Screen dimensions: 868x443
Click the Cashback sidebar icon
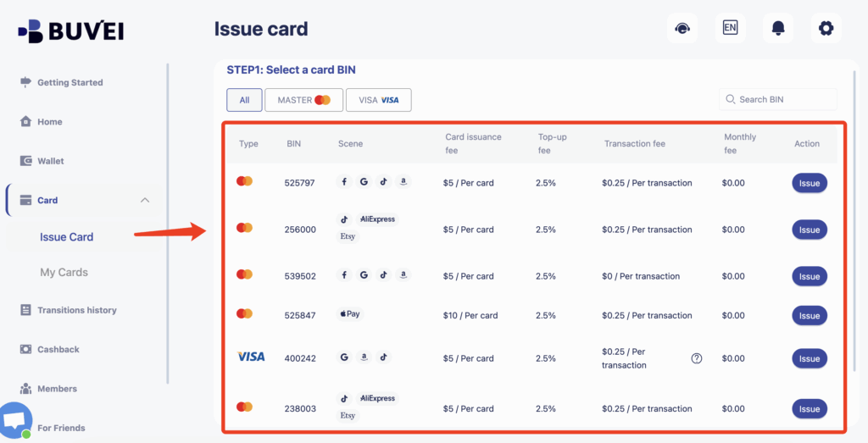pyautogui.click(x=25, y=349)
